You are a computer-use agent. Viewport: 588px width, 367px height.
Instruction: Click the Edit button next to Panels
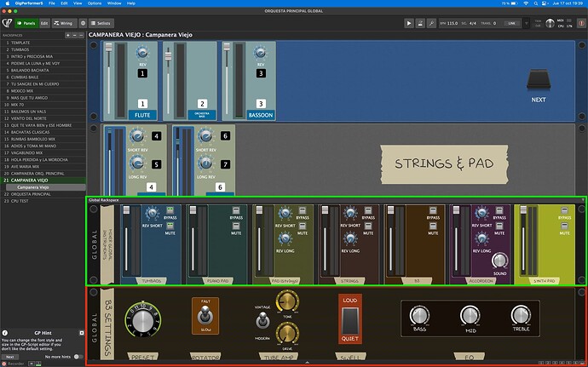(44, 23)
